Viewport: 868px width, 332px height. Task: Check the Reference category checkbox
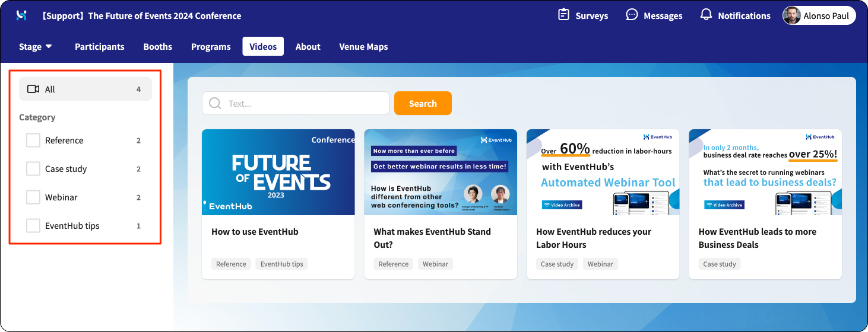33,141
